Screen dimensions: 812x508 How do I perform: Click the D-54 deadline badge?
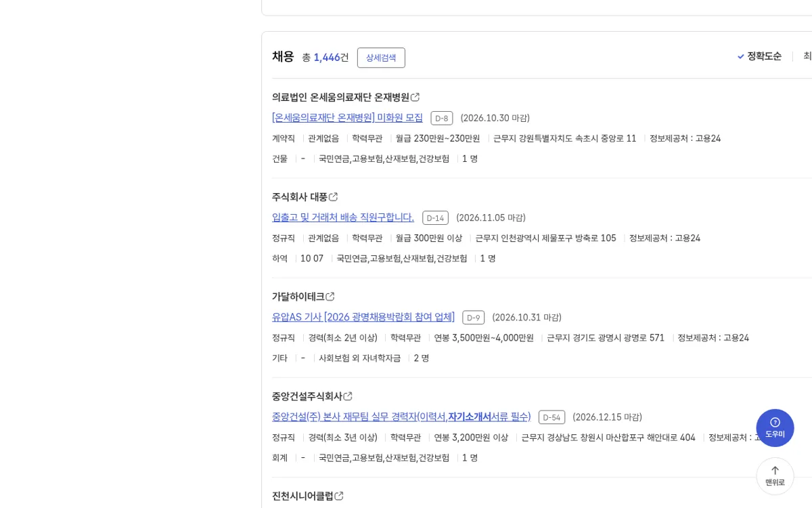[552, 417]
